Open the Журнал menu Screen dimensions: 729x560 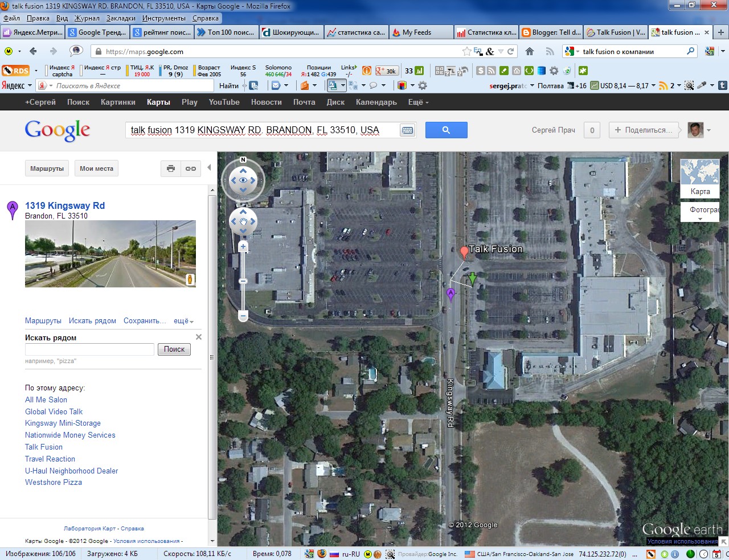[x=87, y=18]
